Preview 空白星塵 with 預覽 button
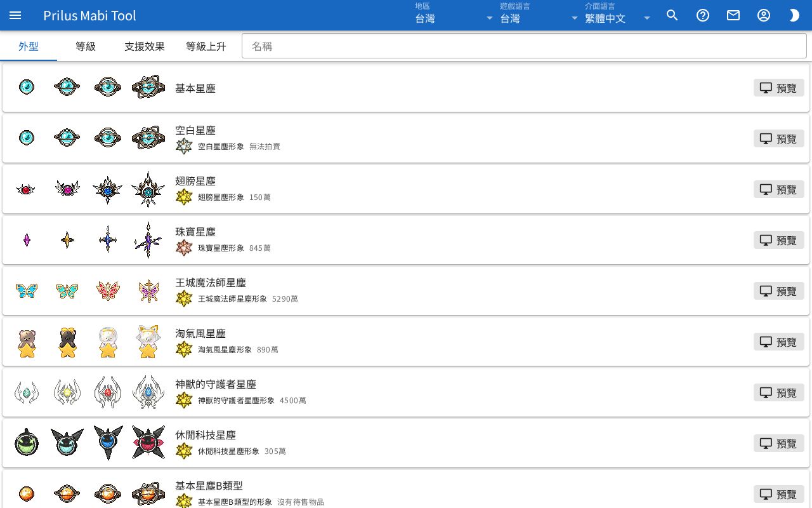 [779, 138]
